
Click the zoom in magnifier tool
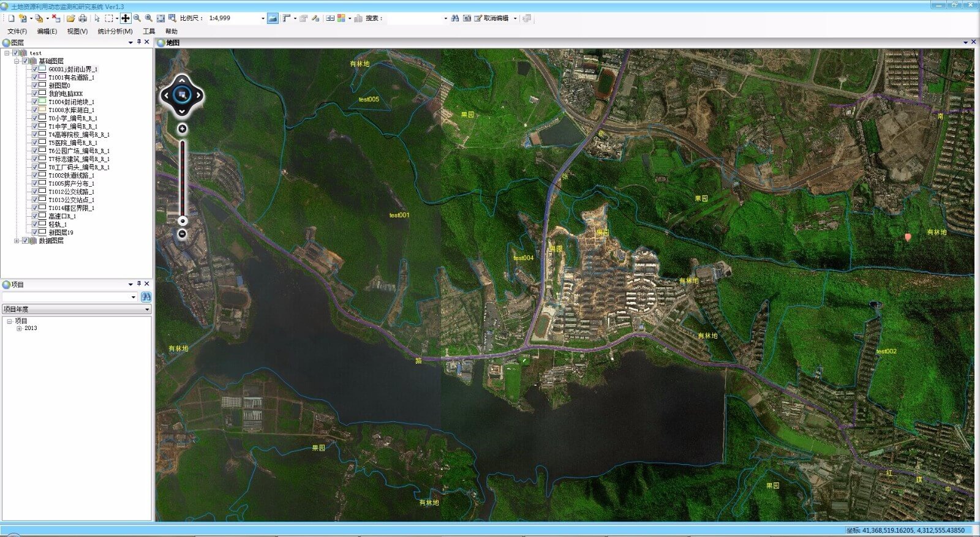tap(149, 18)
